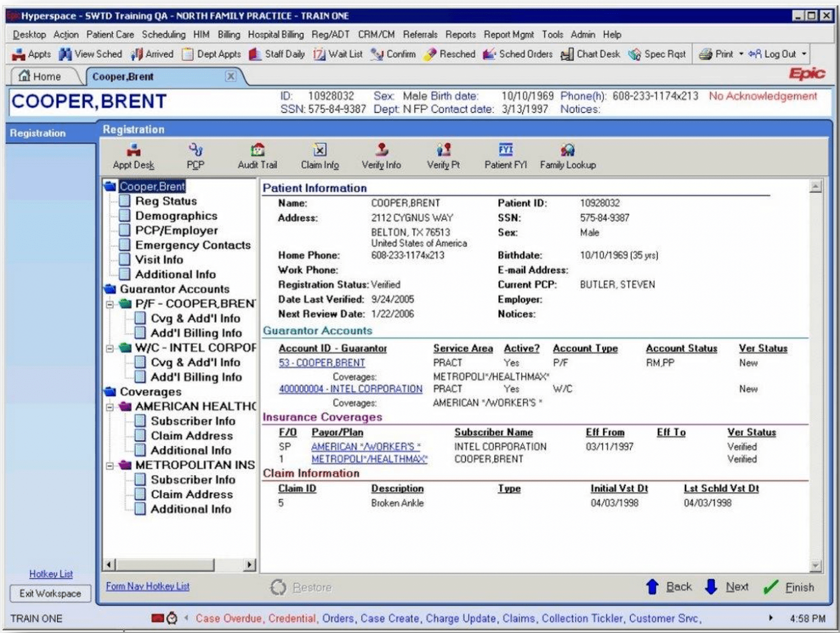Select the Demographics form checkbox
840x633 pixels.
click(x=124, y=216)
